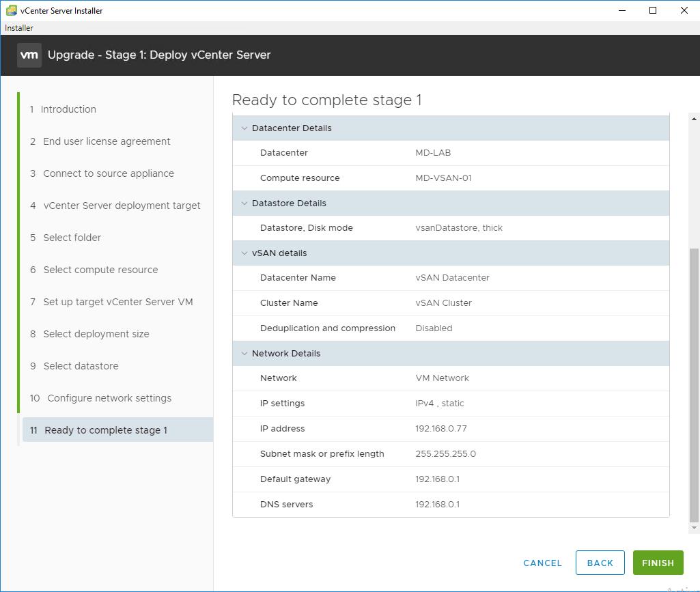
Task: Go to Select folder step
Action: point(65,238)
